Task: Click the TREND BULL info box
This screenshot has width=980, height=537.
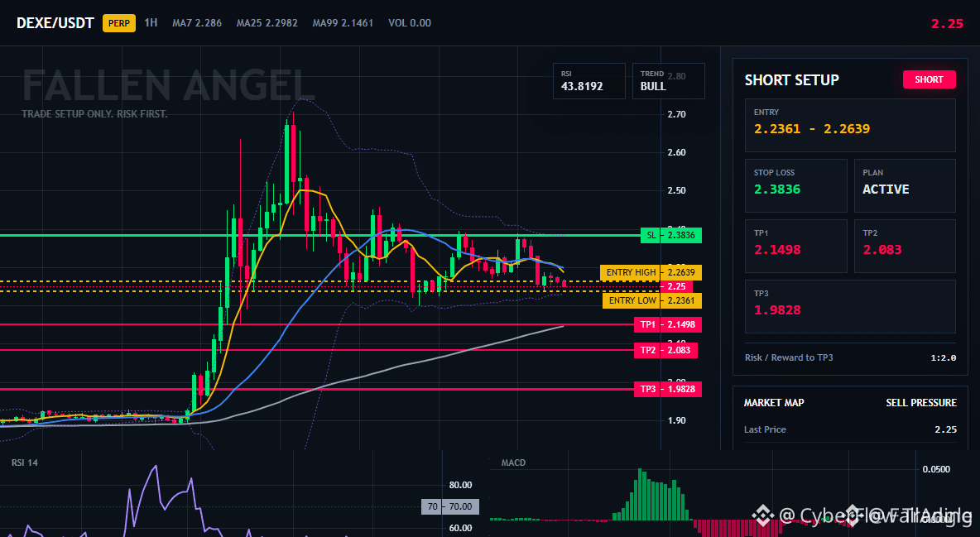Action: click(x=668, y=80)
